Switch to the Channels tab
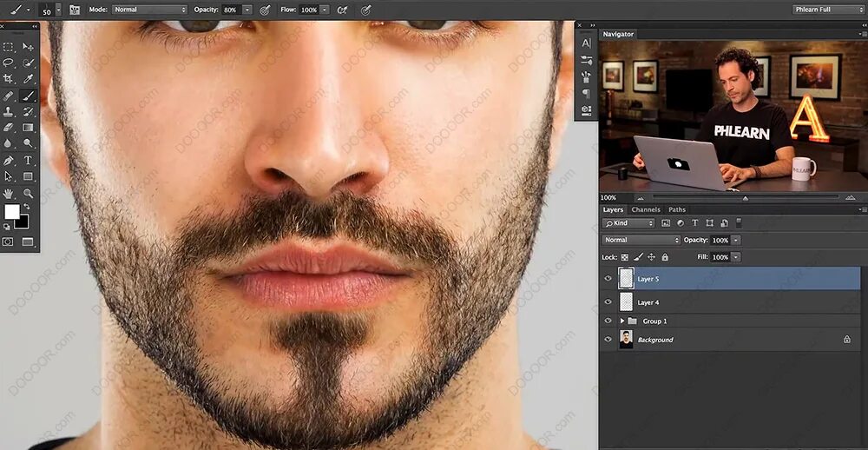Viewport: 868px width, 450px height. coord(646,209)
